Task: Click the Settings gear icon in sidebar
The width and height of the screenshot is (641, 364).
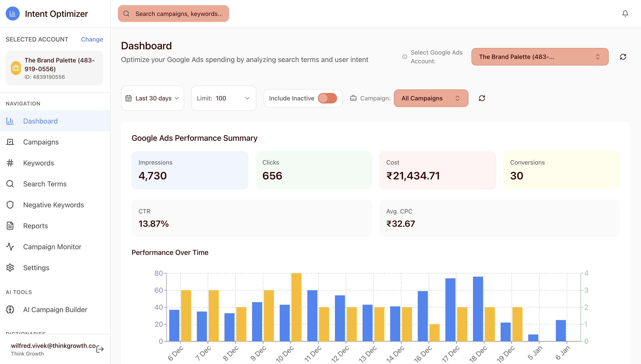Action: click(x=10, y=268)
